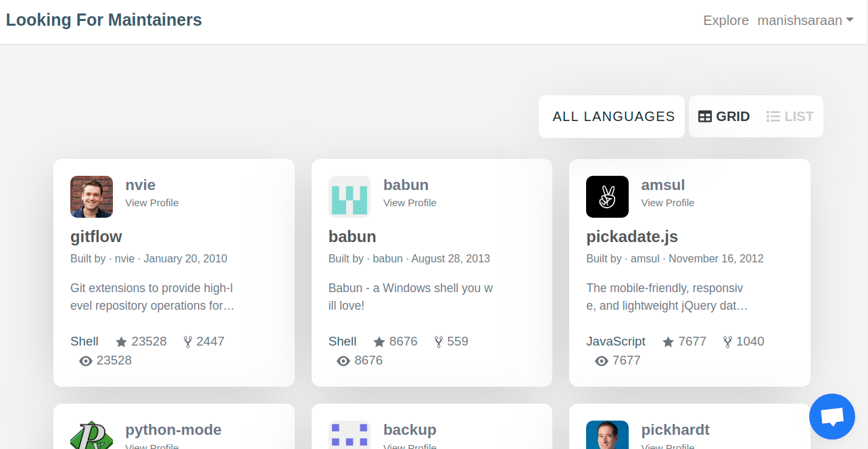Open the babun repository title
The image size is (868, 449).
[352, 237]
